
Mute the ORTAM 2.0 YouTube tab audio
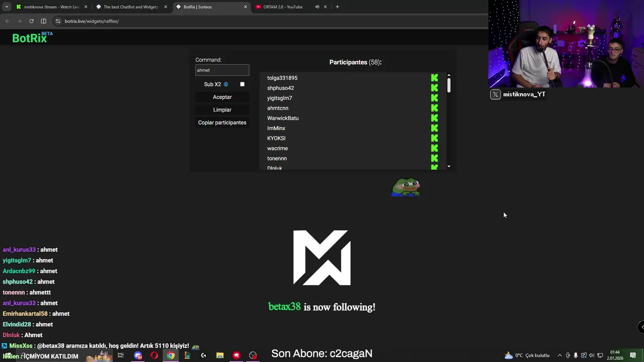coord(317,7)
